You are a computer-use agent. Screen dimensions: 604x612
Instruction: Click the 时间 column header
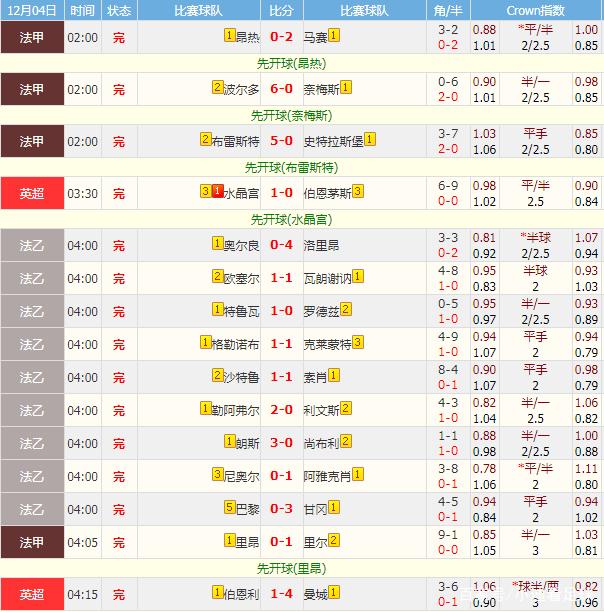tap(82, 10)
